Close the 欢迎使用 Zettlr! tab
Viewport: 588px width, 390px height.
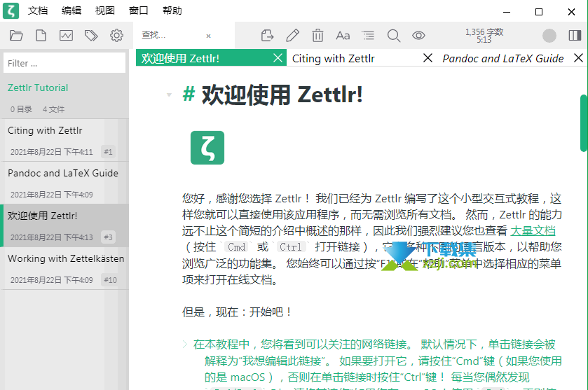coord(278,58)
